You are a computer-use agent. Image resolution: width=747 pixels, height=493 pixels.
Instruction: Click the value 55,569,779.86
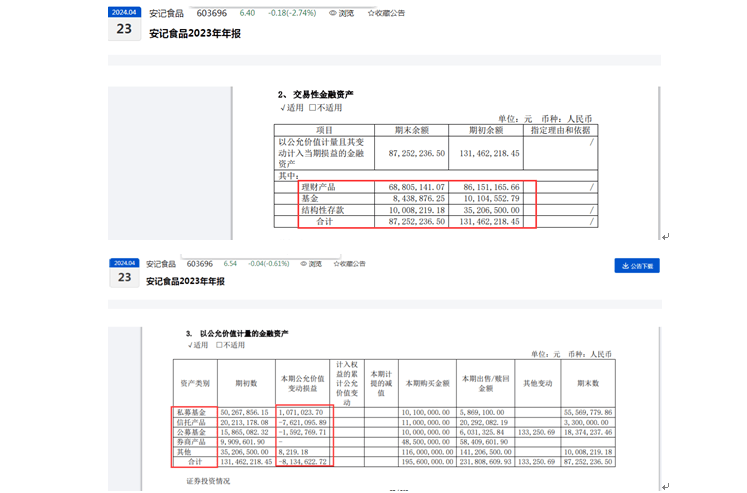point(588,413)
